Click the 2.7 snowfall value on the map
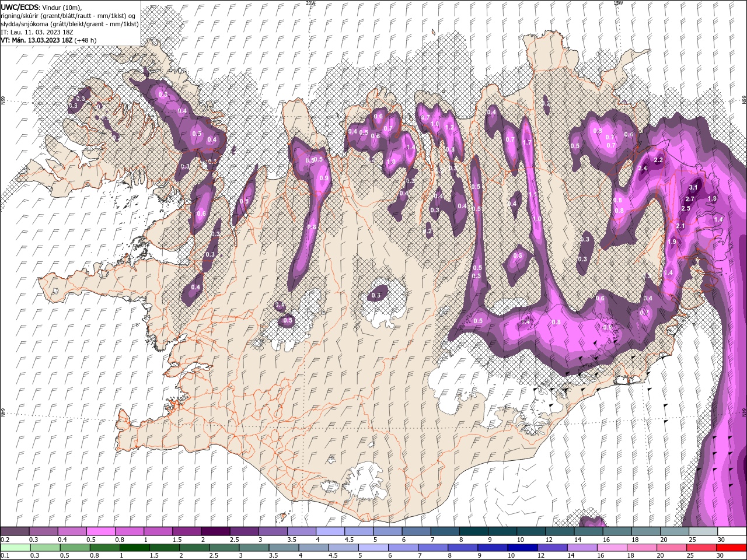 (x=690, y=199)
